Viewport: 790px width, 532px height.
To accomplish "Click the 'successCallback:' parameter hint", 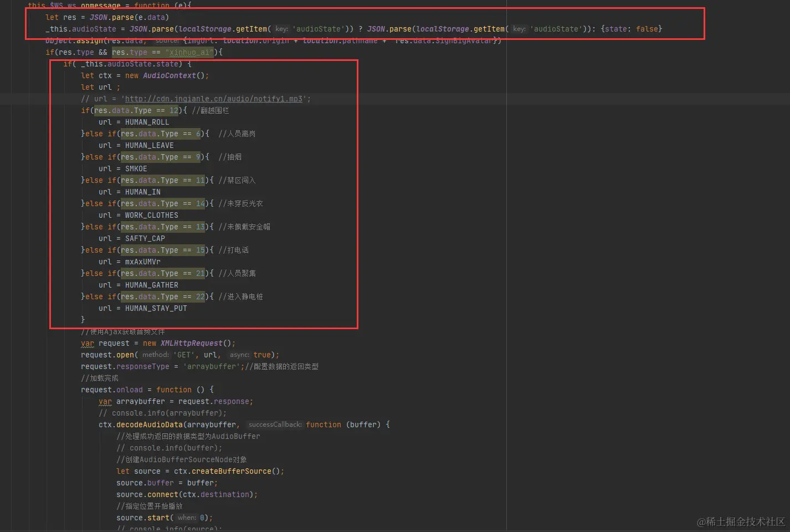I will (275, 424).
